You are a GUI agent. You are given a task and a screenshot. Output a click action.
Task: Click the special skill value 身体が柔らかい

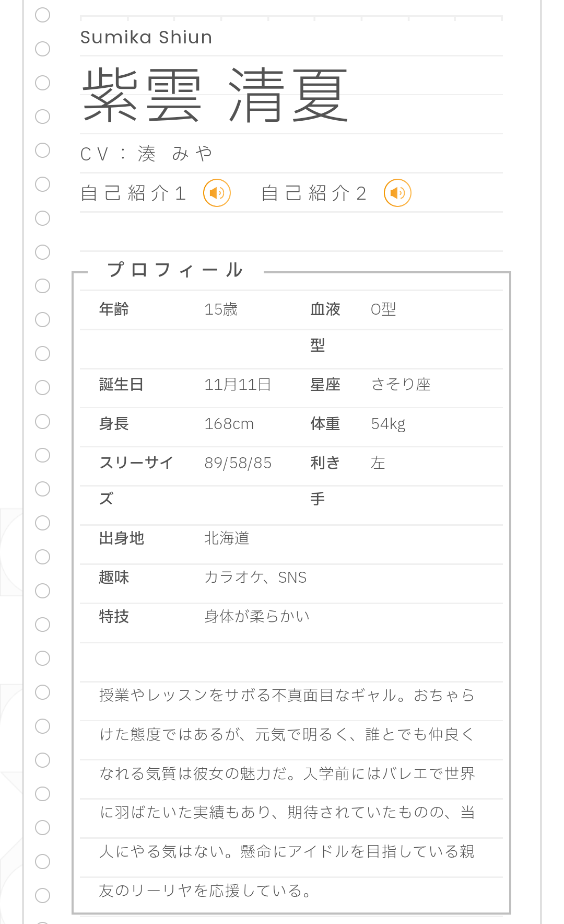pyautogui.click(x=257, y=617)
